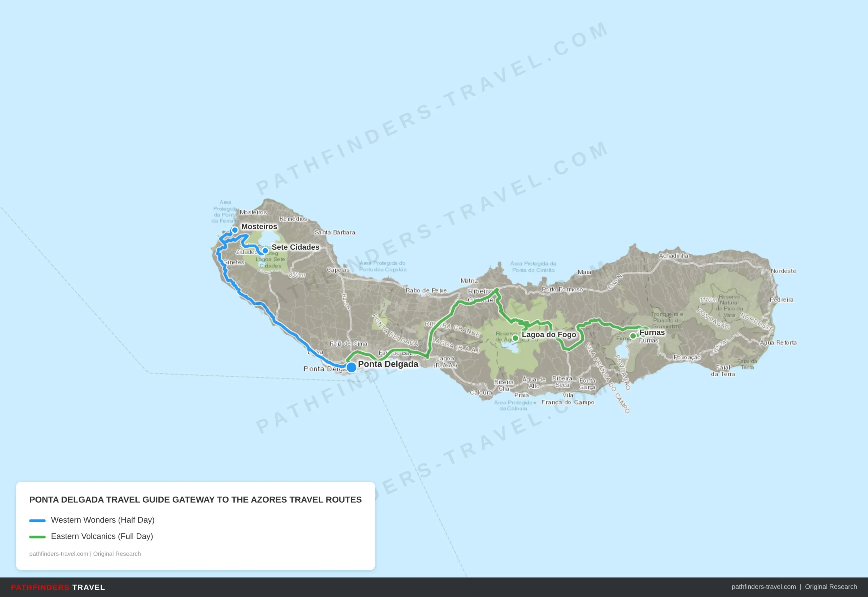
Task: Click the '850 m' elevation label
Action: coord(297,275)
